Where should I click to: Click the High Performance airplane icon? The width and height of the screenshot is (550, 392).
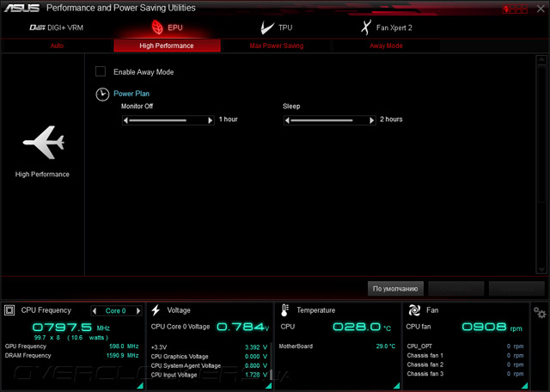(x=44, y=143)
